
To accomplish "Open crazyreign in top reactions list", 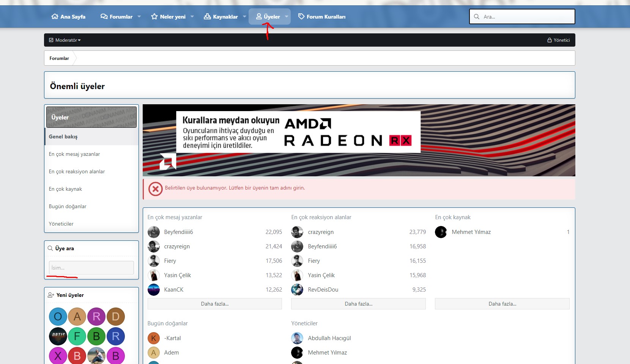I will click(321, 232).
